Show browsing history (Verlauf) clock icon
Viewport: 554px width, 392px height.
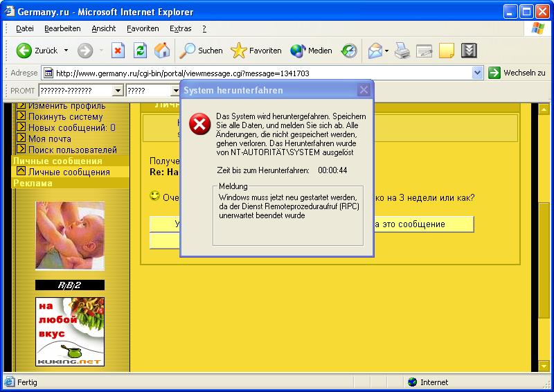pos(349,51)
